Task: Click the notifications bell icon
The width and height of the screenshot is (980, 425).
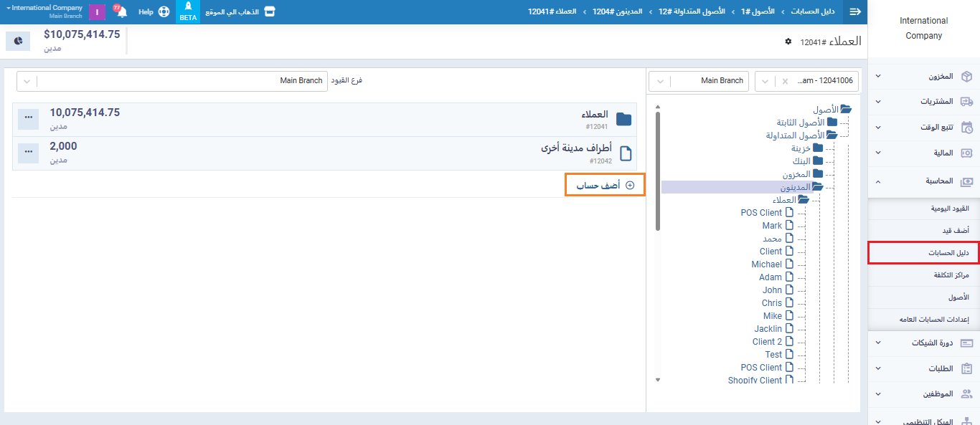Action: pyautogui.click(x=121, y=12)
